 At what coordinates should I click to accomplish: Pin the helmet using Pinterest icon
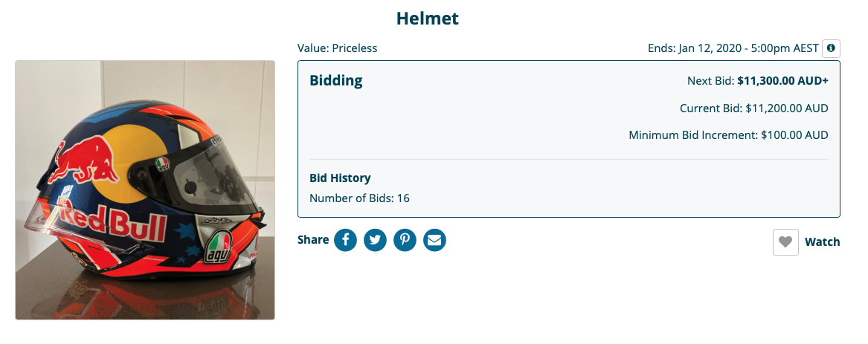click(405, 240)
